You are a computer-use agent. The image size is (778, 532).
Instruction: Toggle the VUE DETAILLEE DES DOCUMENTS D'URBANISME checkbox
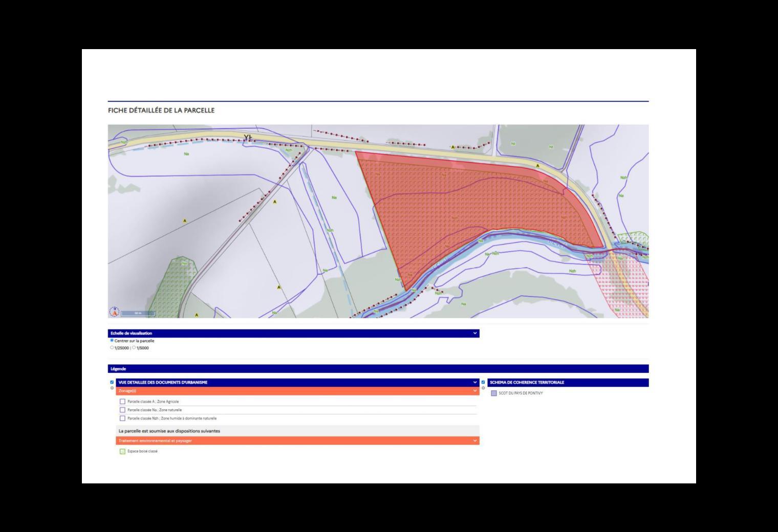click(112, 382)
